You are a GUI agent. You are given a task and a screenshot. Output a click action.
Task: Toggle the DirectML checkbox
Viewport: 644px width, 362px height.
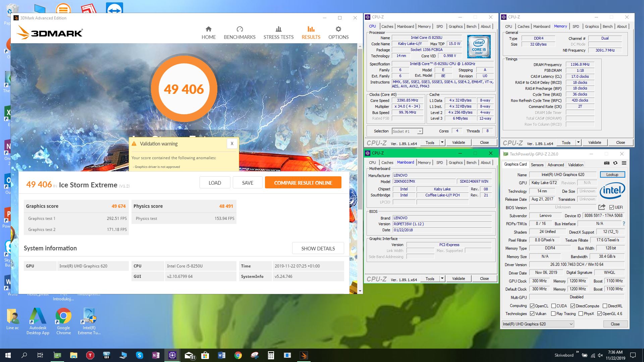coord(605,306)
